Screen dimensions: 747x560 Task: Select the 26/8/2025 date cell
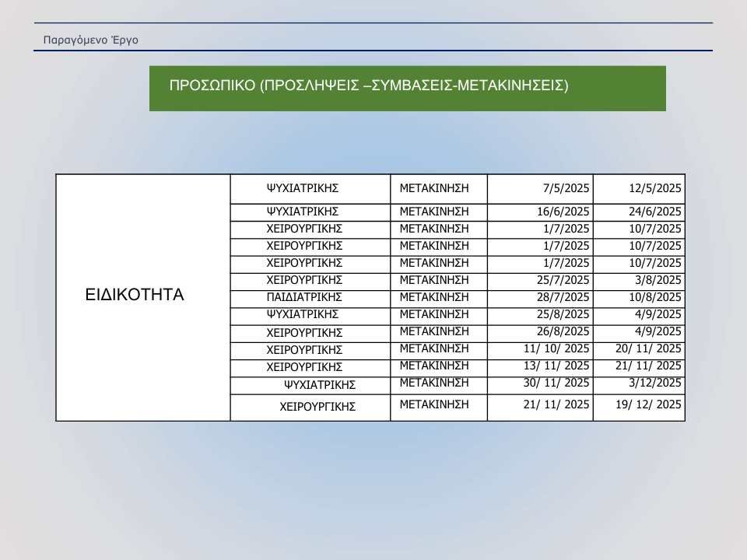pyautogui.click(x=540, y=331)
